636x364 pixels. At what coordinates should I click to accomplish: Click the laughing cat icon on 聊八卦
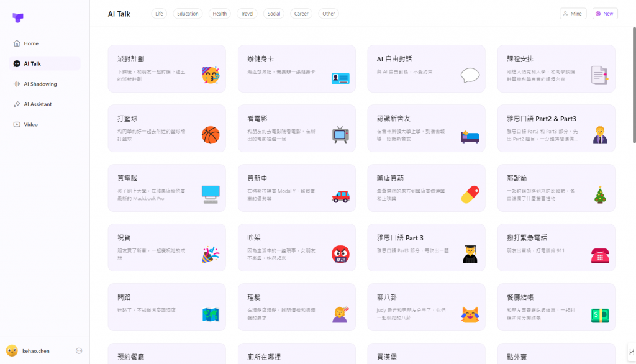click(470, 314)
